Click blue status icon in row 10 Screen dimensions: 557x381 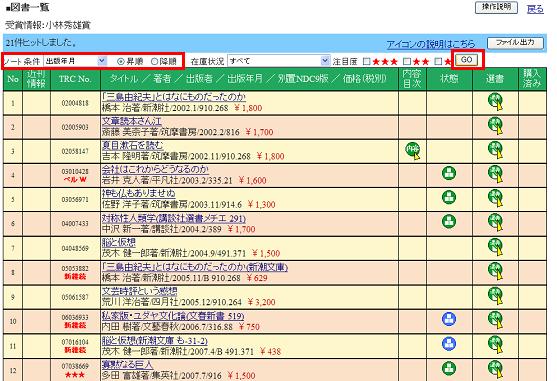pyautogui.click(x=449, y=319)
